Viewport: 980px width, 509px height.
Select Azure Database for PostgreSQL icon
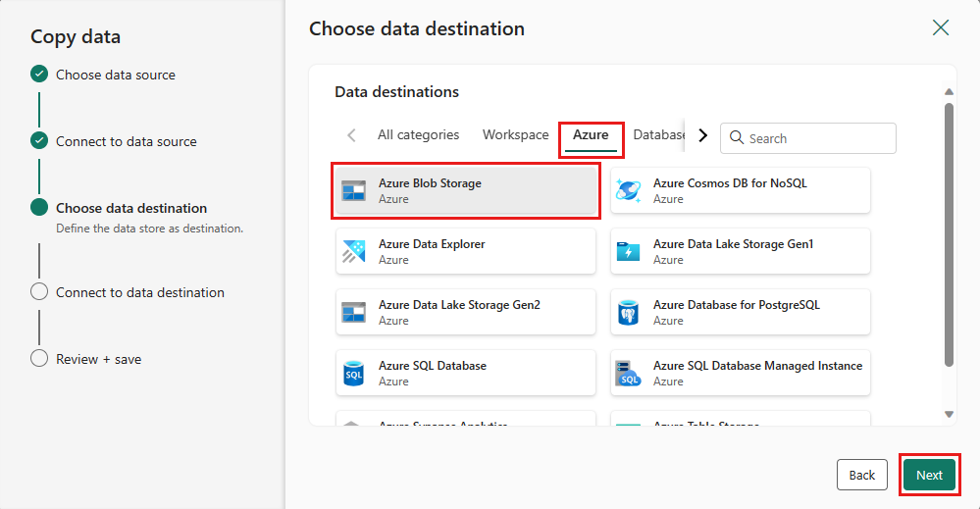point(628,312)
